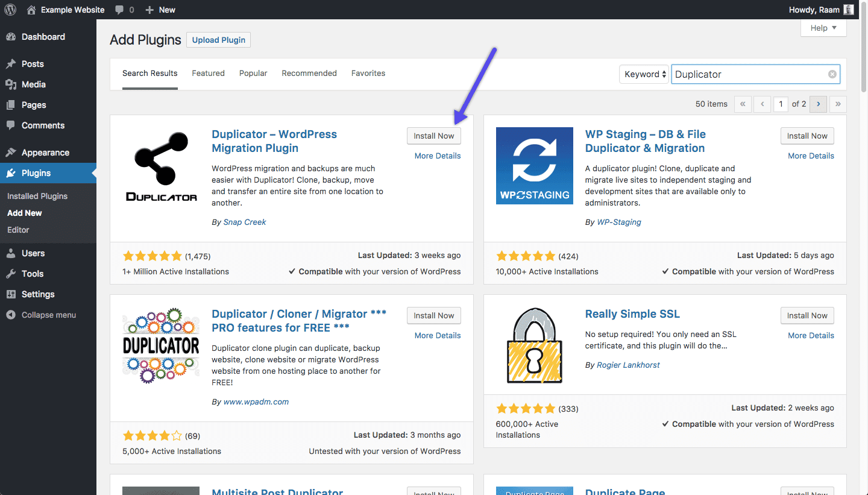Click the Raam avatar in the admin bar
Image resolution: width=868 pixels, height=495 pixels.
click(849, 9)
